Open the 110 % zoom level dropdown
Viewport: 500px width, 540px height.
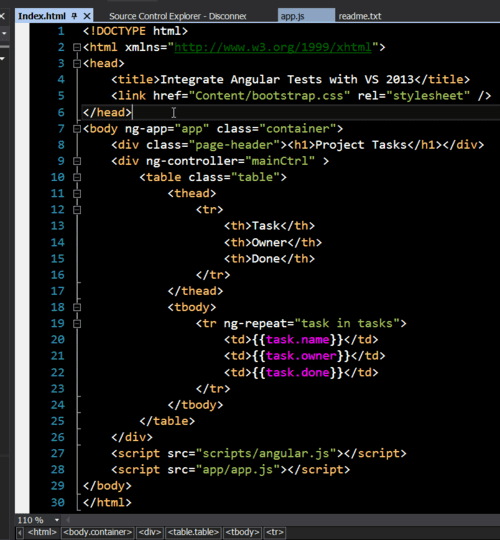(x=57, y=520)
